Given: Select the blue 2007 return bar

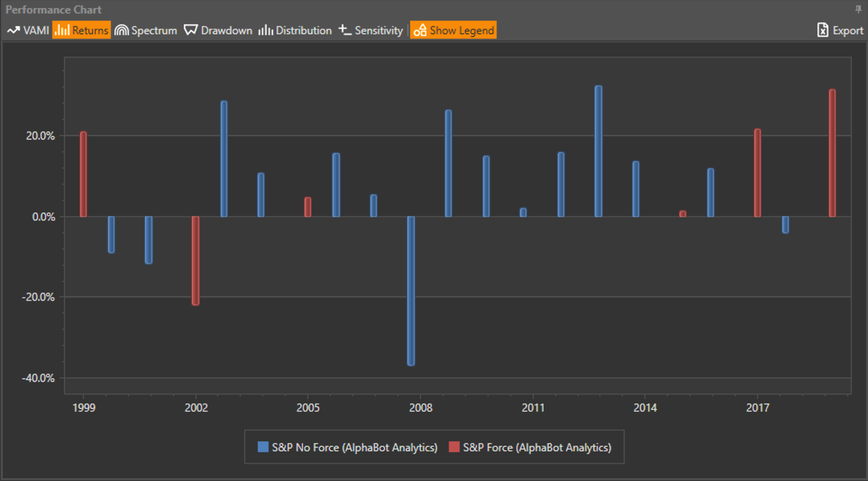Looking at the screenshot, I should point(374,206).
